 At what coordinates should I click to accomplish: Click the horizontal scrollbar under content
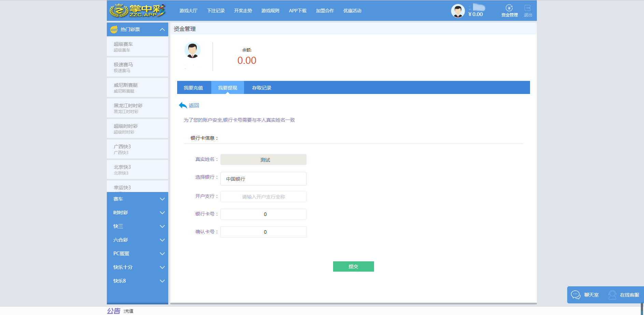(354, 303)
